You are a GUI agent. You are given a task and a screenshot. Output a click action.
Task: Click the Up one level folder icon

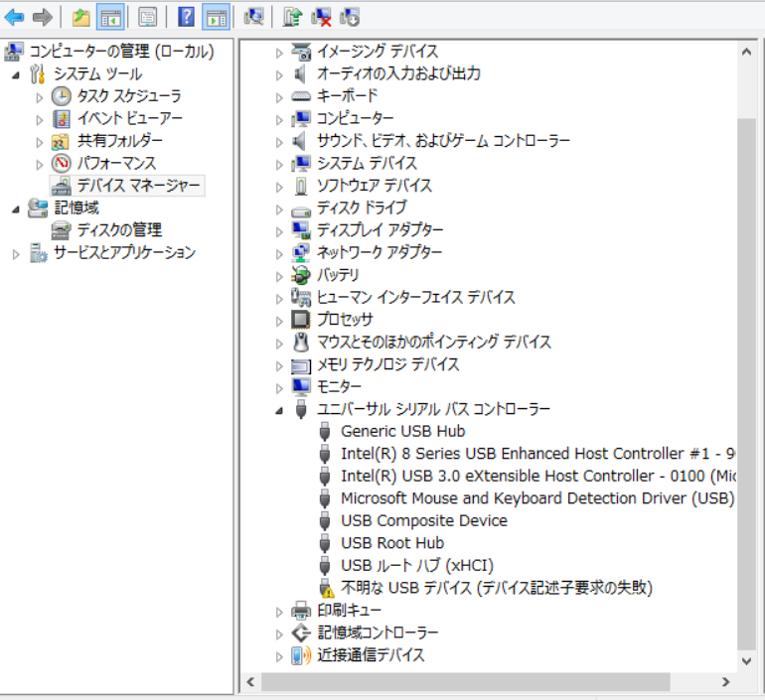[x=81, y=18]
